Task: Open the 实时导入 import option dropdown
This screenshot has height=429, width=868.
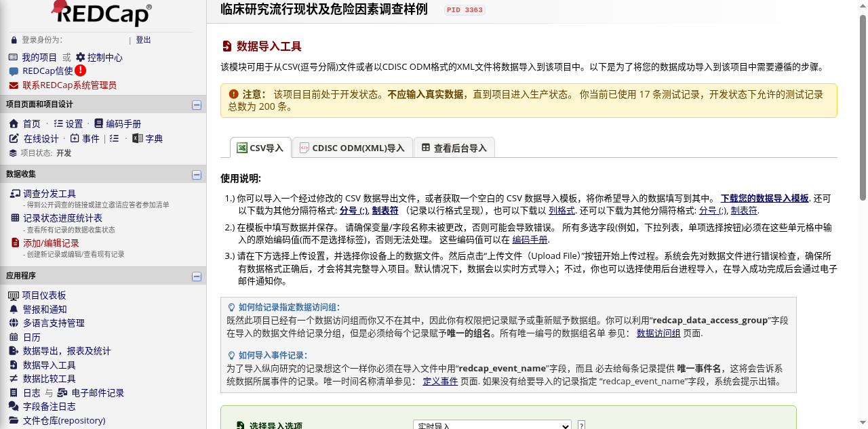Action: coord(492,426)
